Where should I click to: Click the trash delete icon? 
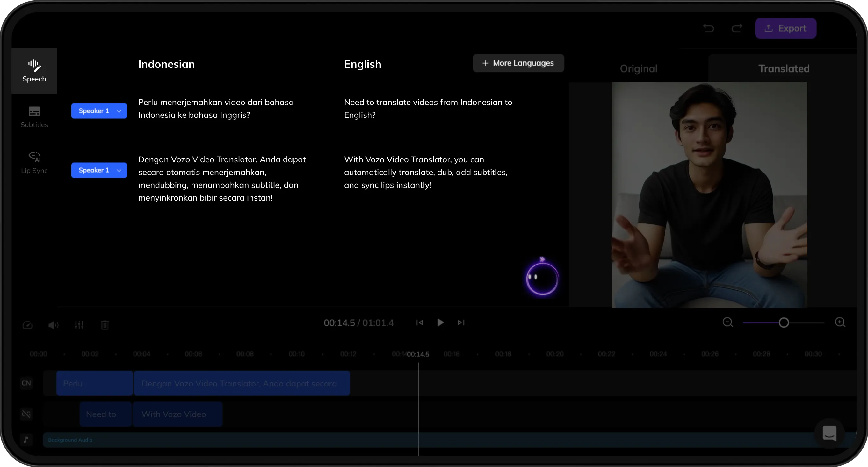point(105,325)
